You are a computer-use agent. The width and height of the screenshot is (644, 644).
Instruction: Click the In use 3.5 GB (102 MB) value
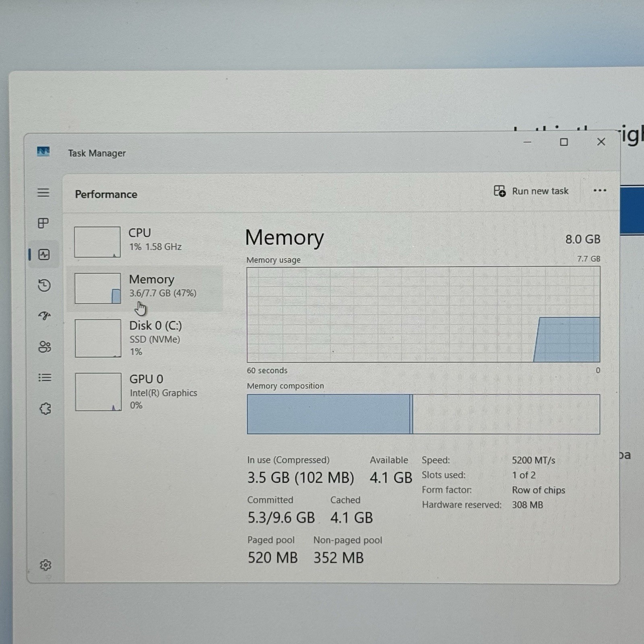pos(301,478)
